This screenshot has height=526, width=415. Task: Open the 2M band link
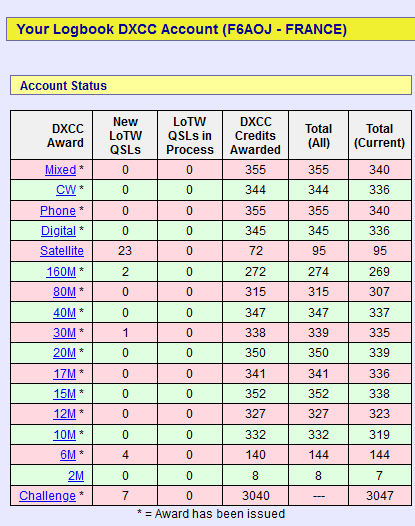[76, 476]
